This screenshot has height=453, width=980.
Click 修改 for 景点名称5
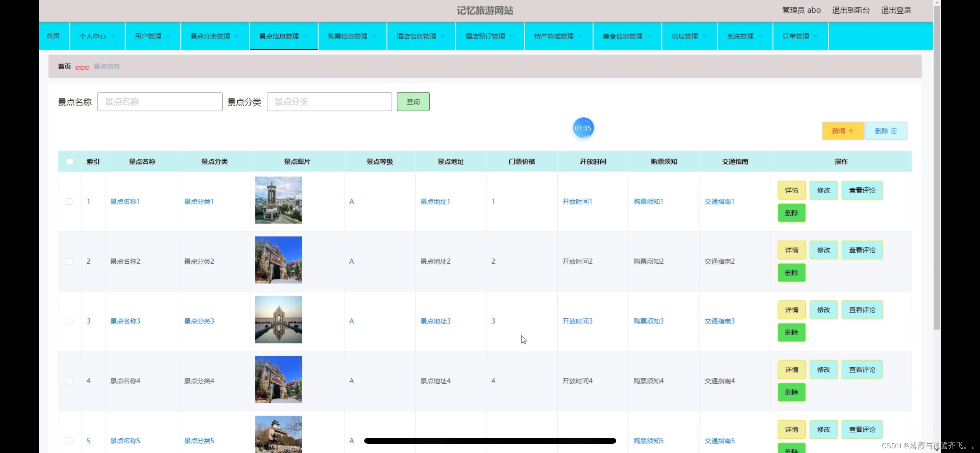tap(824, 430)
